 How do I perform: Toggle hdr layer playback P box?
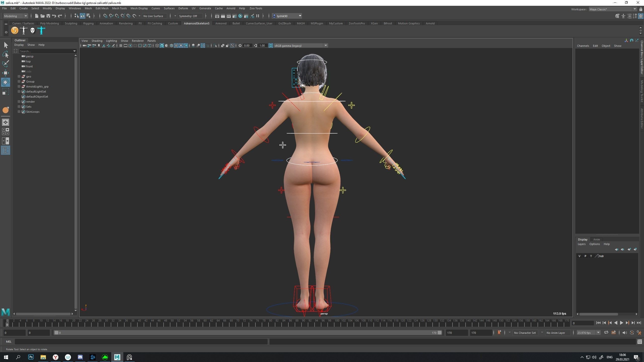pos(585,256)
